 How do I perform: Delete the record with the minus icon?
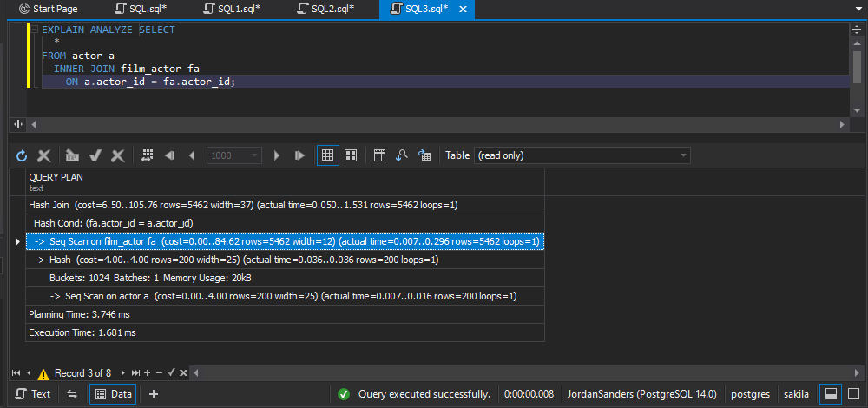(159, 372)
